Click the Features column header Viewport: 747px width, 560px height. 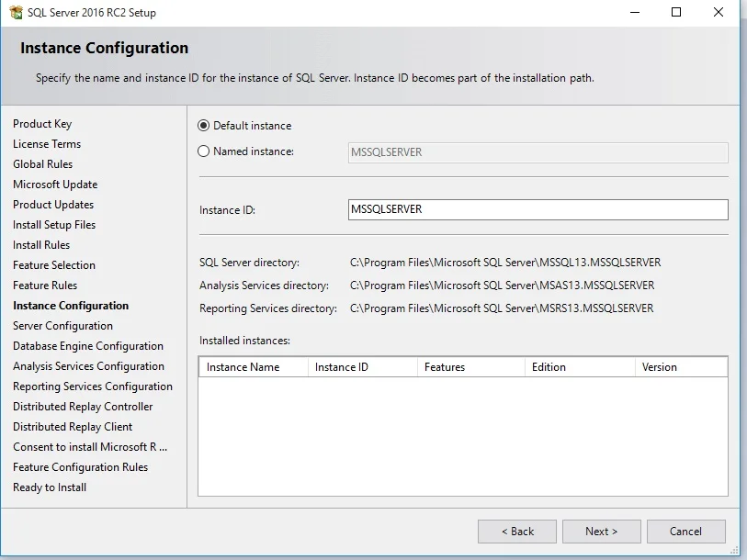coord(448,366)
